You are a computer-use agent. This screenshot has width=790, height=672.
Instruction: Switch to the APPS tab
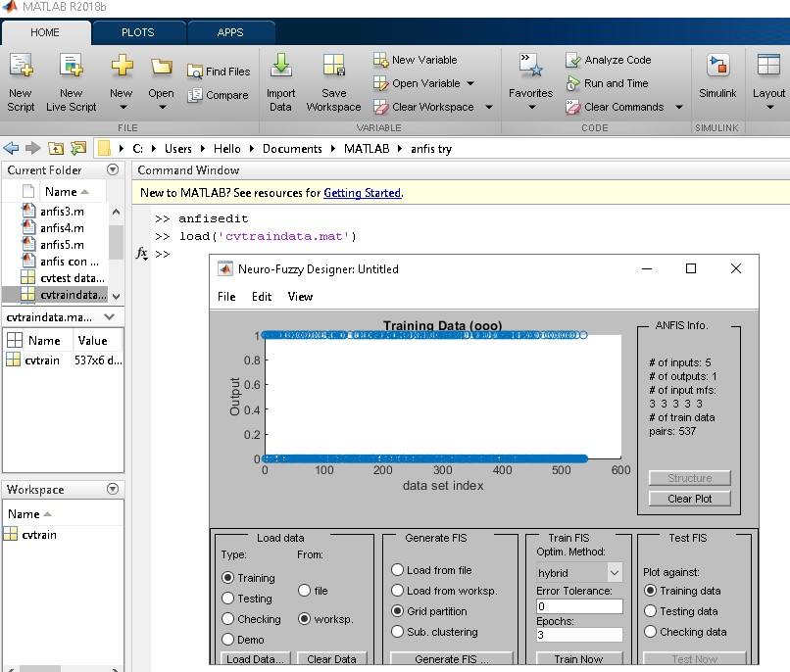[x=230, y=32]
